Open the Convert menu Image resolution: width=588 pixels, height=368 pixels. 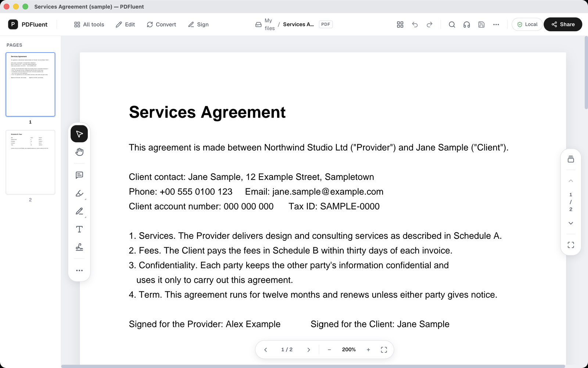pos(161,24)
